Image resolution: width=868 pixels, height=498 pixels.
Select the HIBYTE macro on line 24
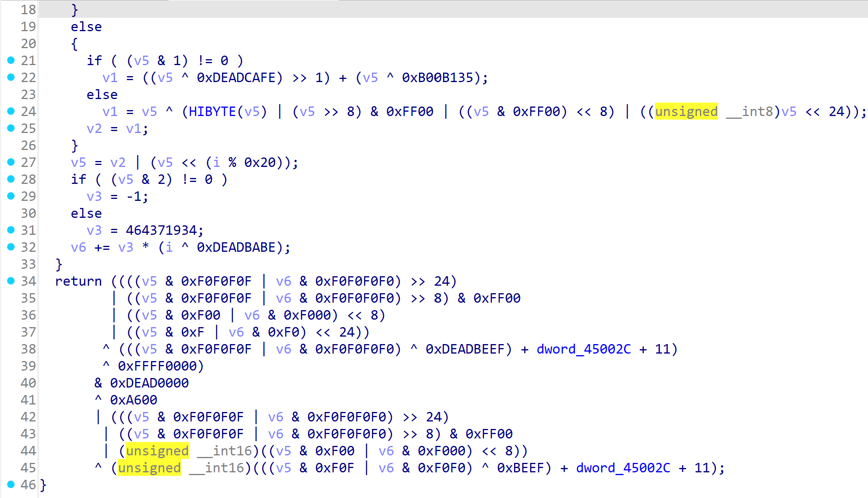click(212, 112)
